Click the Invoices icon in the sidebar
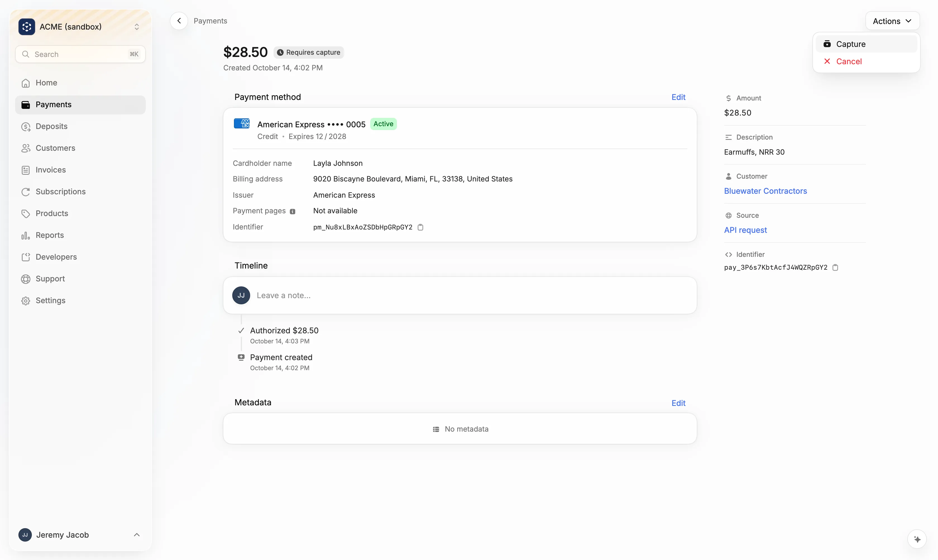The height and width of the screenshot is (560, 938). 26,170
